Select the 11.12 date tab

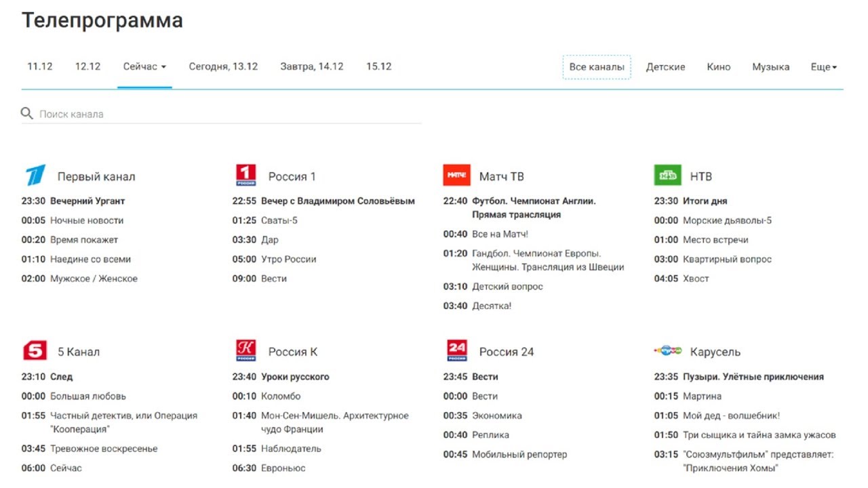tap(40, 66)
